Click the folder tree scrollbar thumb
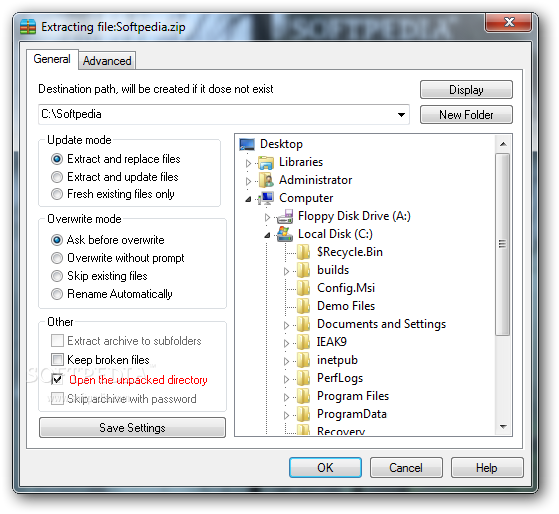Screen dimensions: 559x514 (x=503, y=244)
